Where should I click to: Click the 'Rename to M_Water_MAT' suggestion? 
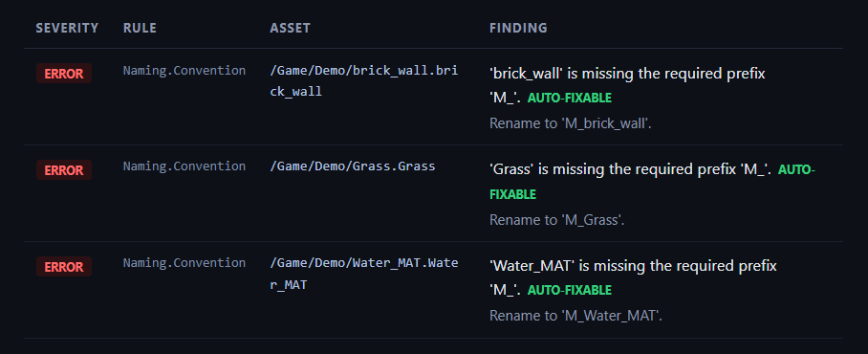tap(575, 317)
